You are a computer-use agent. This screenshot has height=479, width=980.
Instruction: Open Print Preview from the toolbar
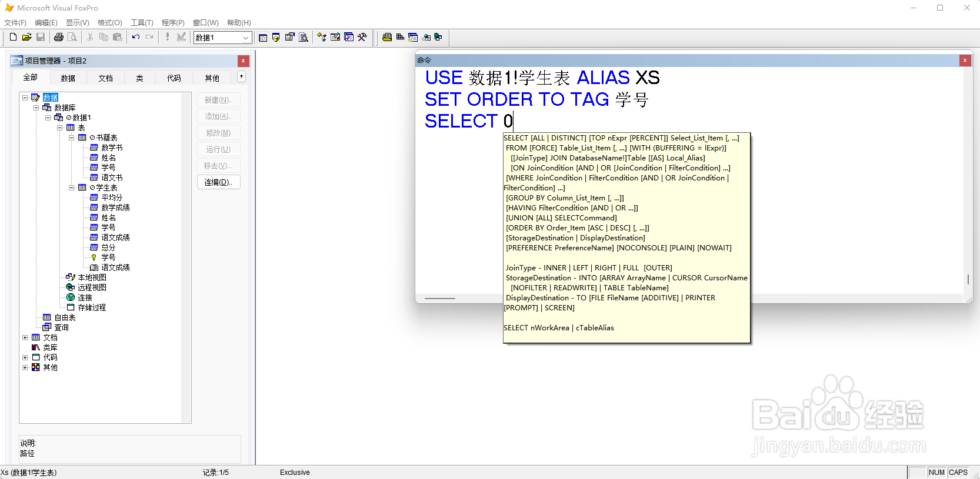click(x=72, y=37)
